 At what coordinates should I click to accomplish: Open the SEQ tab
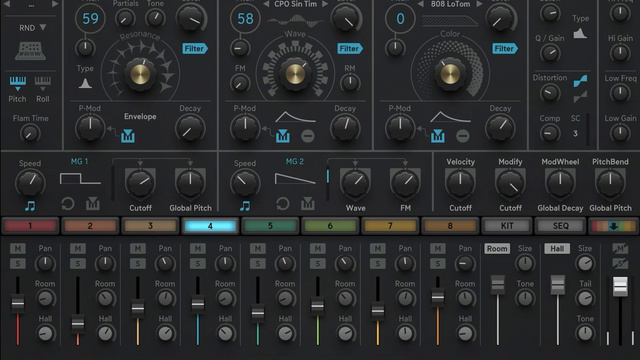click(x=560, y=226)
